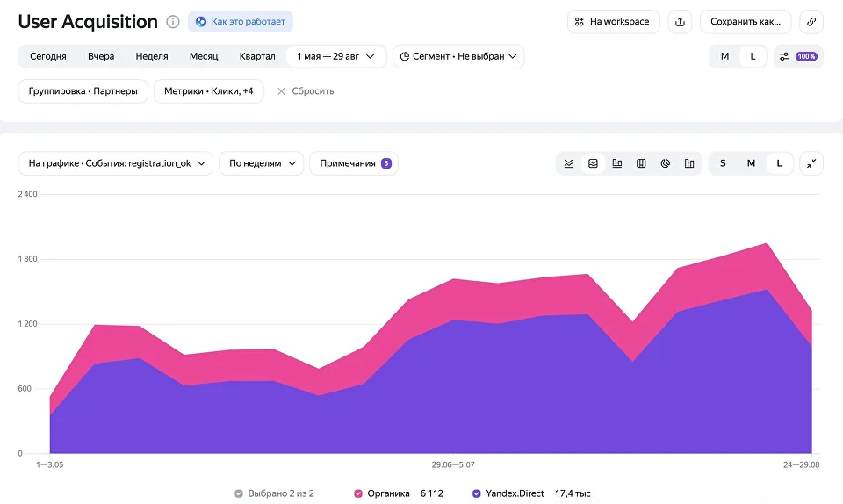Viewport: 843px width, 504px height.
Task: Select the 'Вчера' period tab
Action: 101,56
